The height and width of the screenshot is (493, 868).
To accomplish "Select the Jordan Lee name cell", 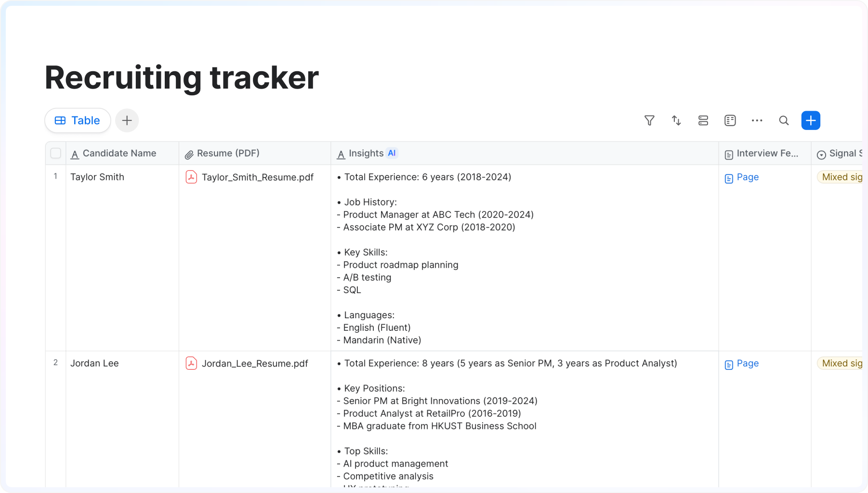I will [x=94, y=363].
